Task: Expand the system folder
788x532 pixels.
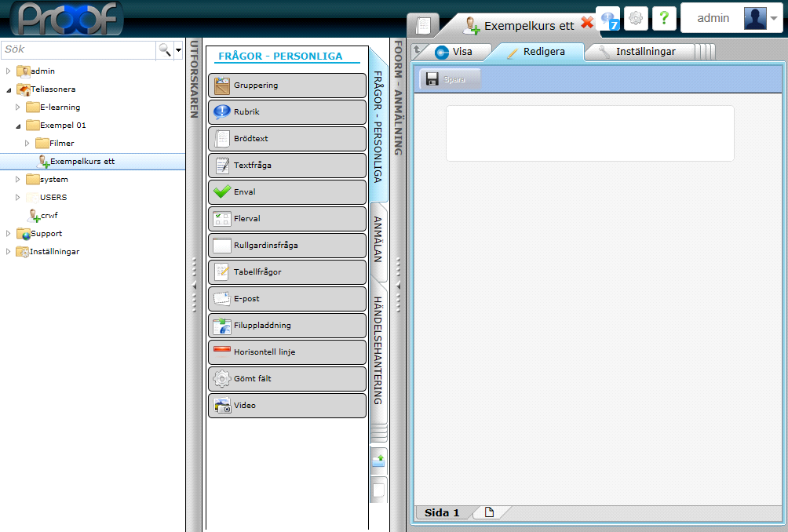Action: [18, 179]
